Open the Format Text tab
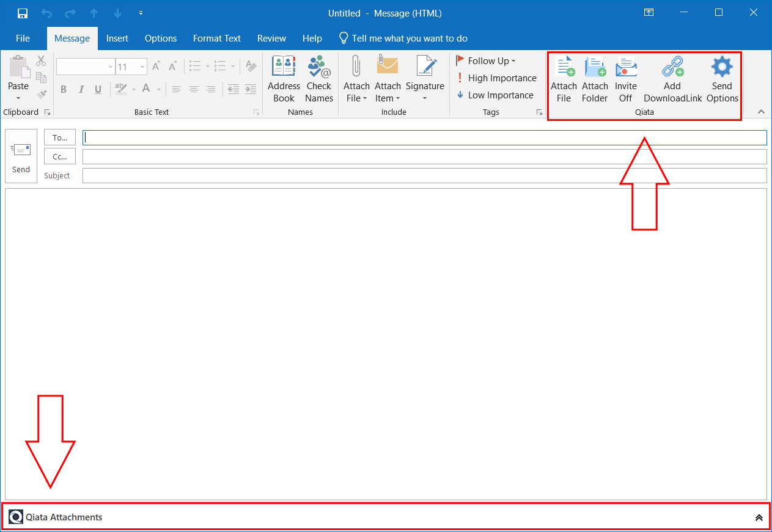This screenshot has width=772, height=532. (x=217, y=38)
